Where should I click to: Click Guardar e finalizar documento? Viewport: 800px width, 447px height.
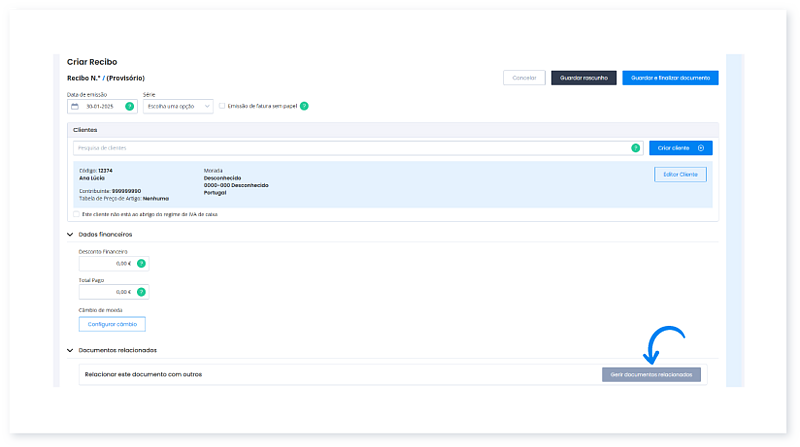tap(670, 77)
